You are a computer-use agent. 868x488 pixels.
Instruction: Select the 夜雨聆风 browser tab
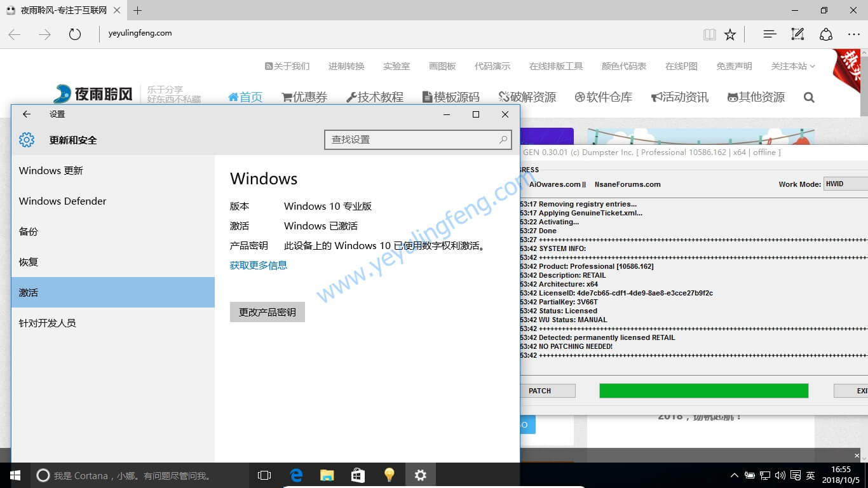64,10
